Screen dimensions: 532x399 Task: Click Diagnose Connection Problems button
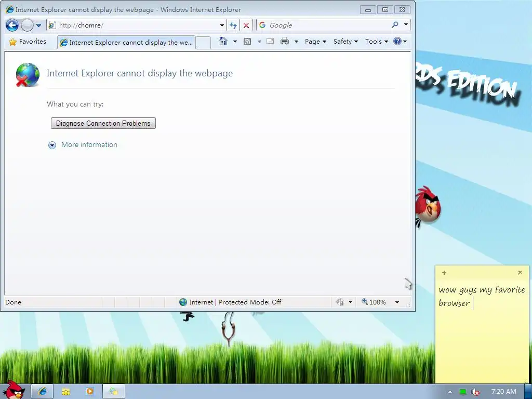click(103, 123)
